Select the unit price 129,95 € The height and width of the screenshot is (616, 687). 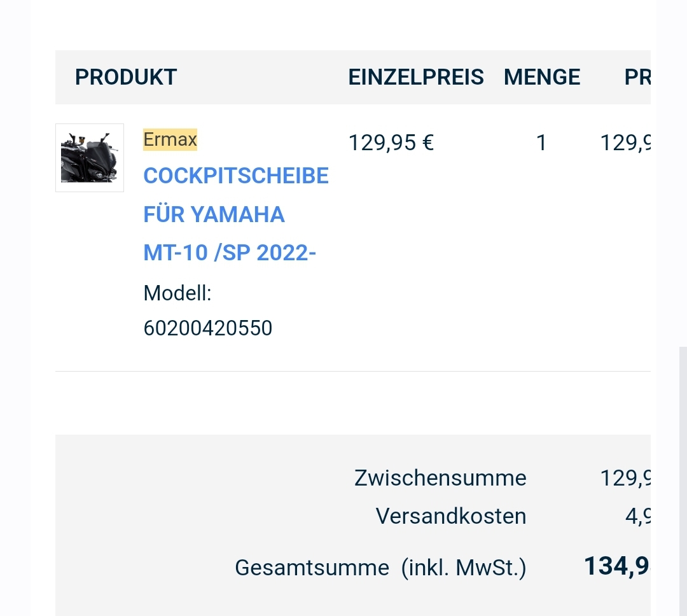click(391, 143)
